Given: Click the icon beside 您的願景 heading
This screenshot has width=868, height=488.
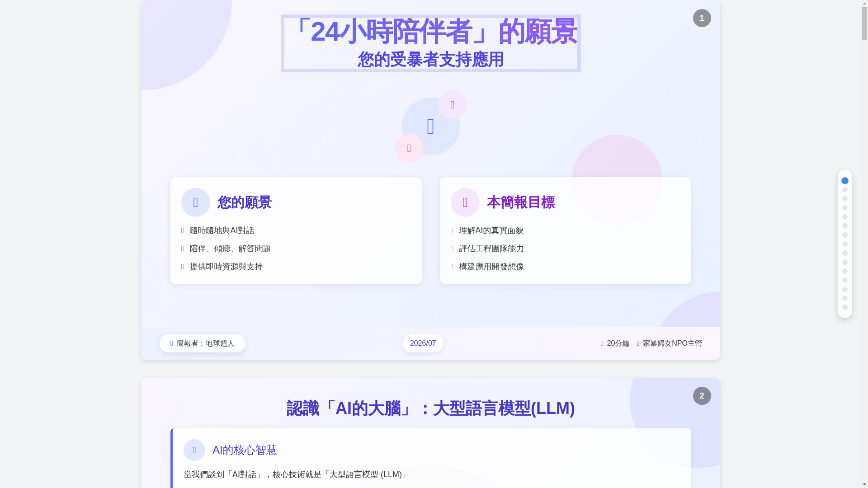Looking at the screenshot, I should coord(195,202).
